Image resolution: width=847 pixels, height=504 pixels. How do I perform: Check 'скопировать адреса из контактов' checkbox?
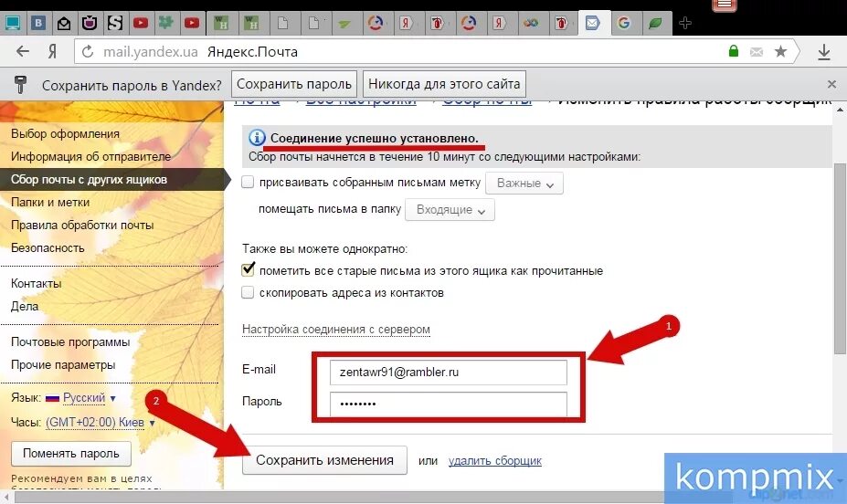248,292
